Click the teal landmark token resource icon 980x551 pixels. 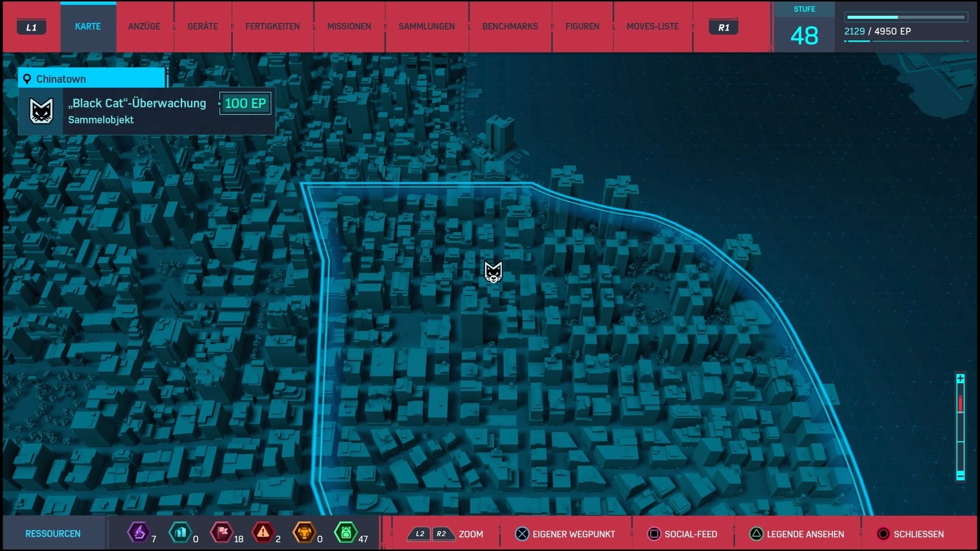(x=180, y=533)
